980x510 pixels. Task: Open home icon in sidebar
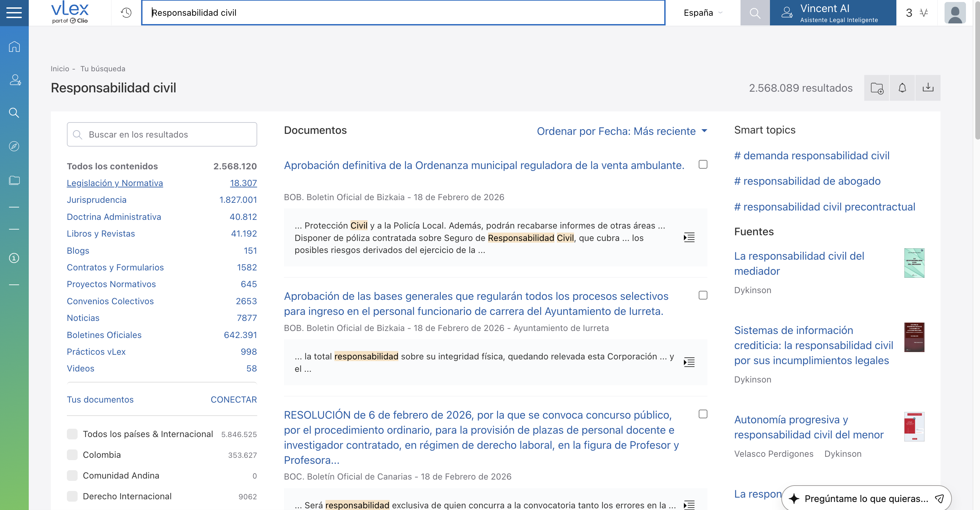[x=14, y=47]
